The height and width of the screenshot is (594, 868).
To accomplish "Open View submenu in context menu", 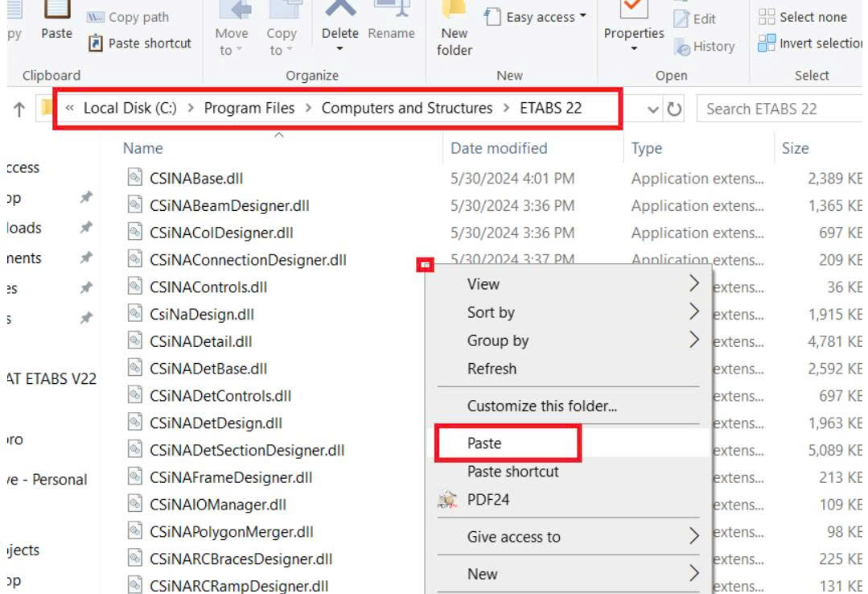I will [568, 283].
